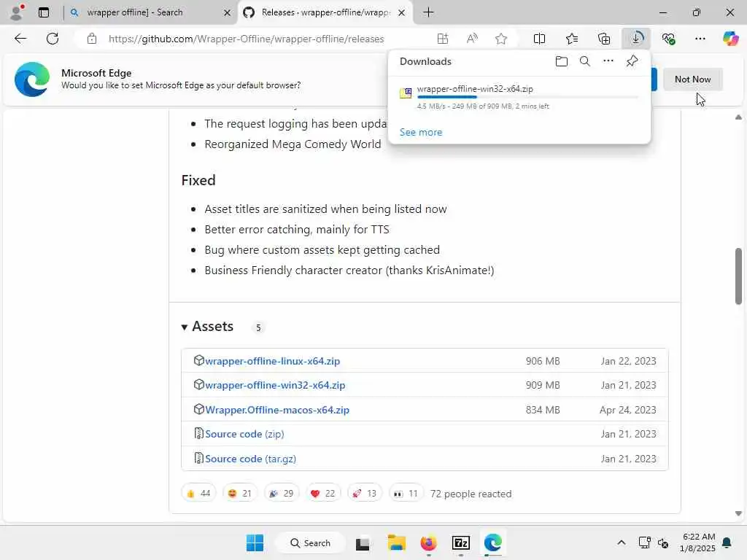This screenshot has height=560, width=747.
Task: Open network status tray icon
Action: (x=644, y=542)
